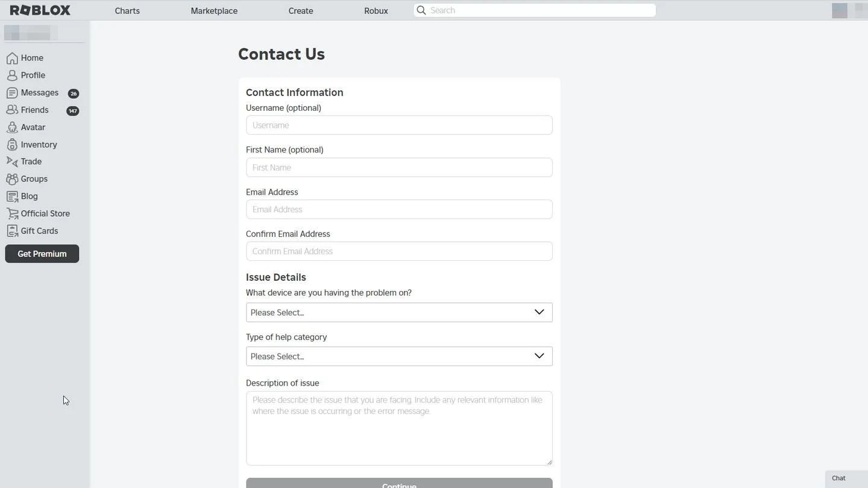The height and width of the screenshot is (488, 868).
Task: Click the Home icon in sidebar
Action: point(12,58)
